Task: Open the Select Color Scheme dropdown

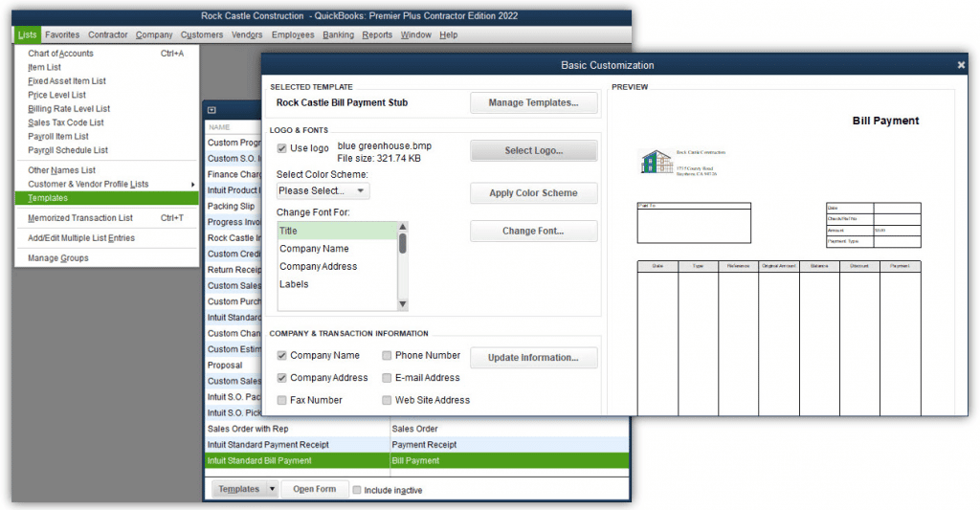Action: 323,190
